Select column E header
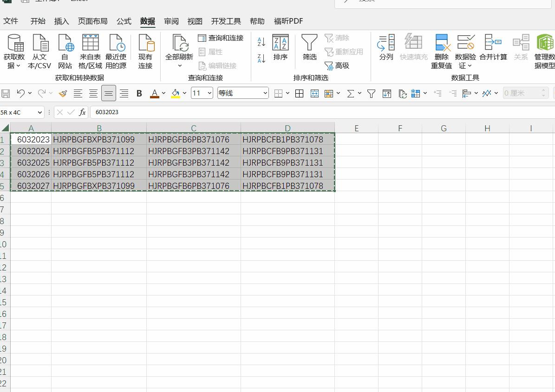The width and height of the screenshot is (555, 392). coord(356,129)
